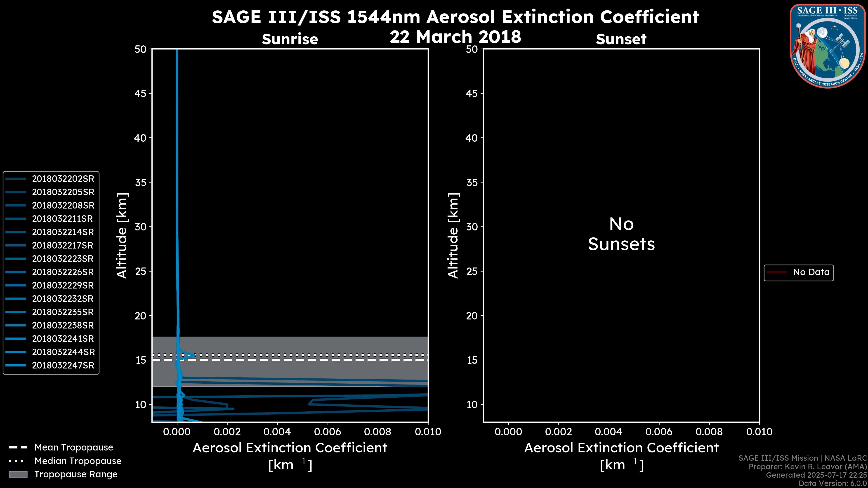Viewport: 868px width, 488px height.
Task: Click the 50 tick on the Sunset y-axis
Action: point(472,49)
